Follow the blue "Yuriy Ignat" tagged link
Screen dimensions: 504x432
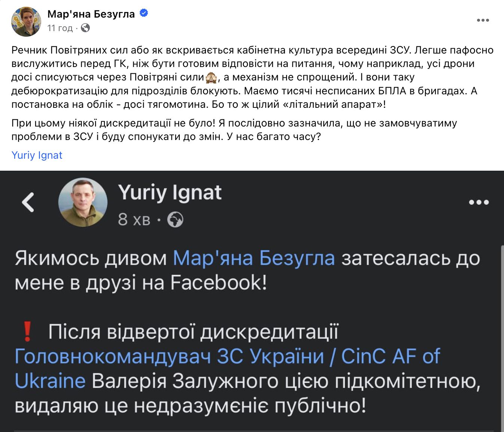[x=37, y=155]
